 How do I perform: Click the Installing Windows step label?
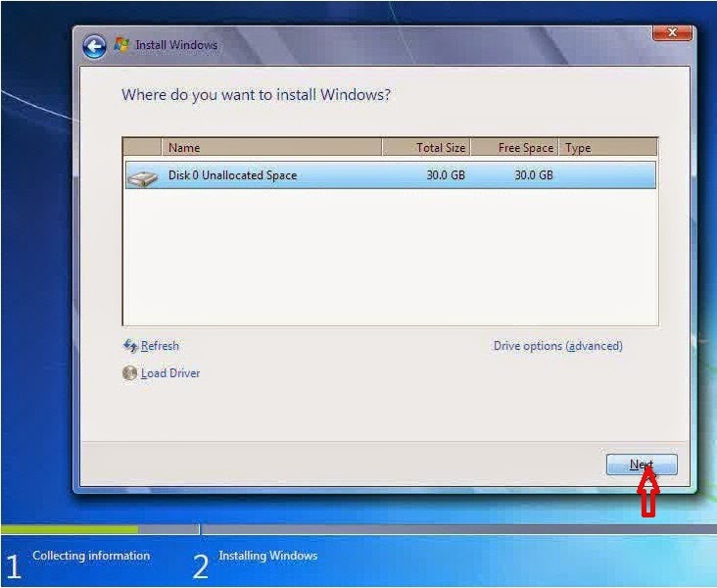tap(268, 556)
